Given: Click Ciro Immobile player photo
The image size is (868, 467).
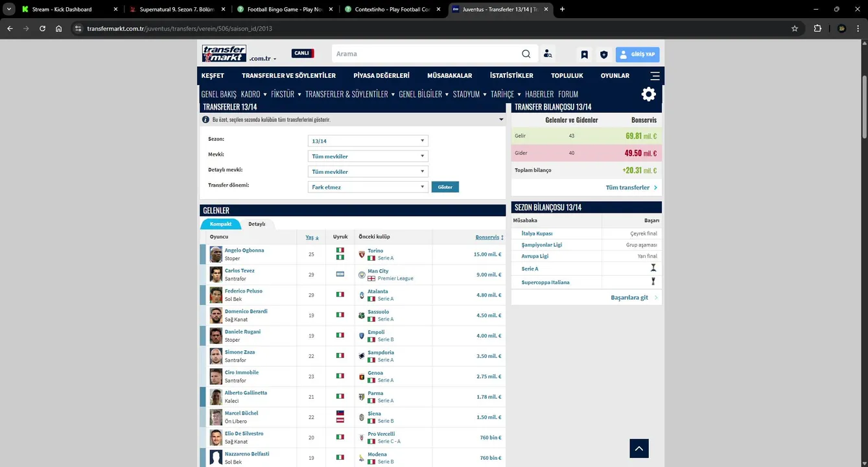Looking at the screenshot, I should tap(216, 376).
